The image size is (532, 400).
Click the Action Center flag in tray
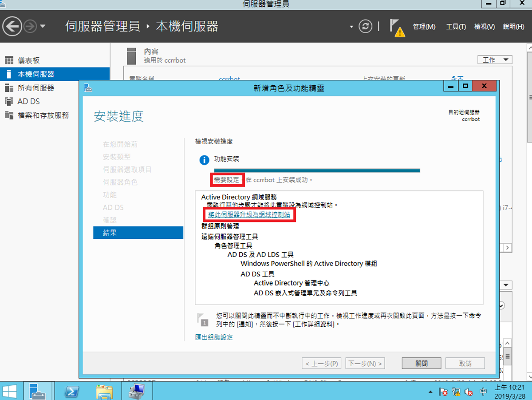443,392
